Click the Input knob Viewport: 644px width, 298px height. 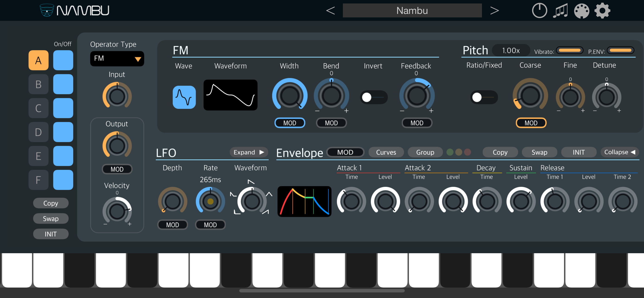click(117, 96)
